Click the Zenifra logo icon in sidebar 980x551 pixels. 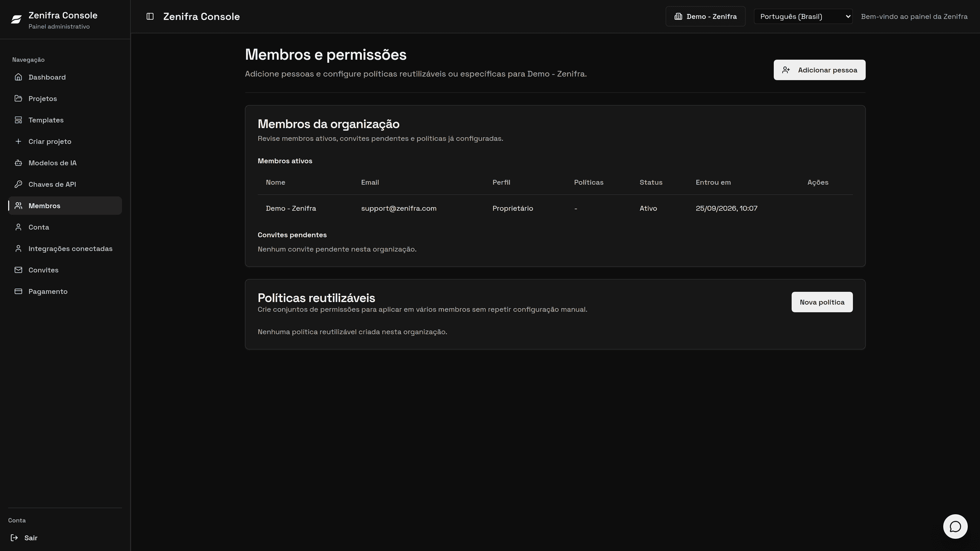pyautogui.click(x=16, y=19)
